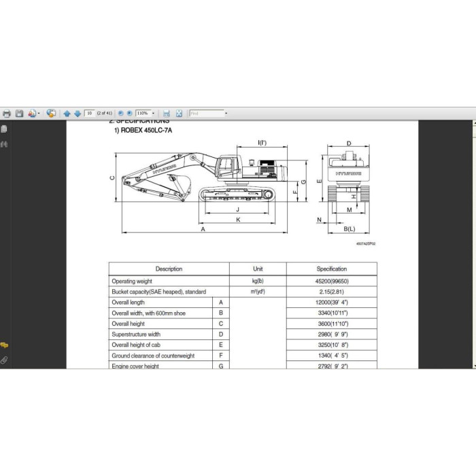Click the 'Operating weight' row label
Image resolution: width=476 pixels, height=476 pixels.
132,281
